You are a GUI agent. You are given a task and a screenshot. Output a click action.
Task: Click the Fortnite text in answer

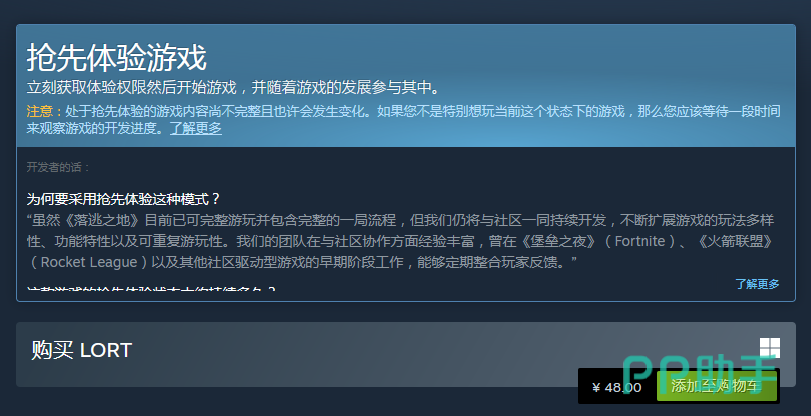click(640, 241)
